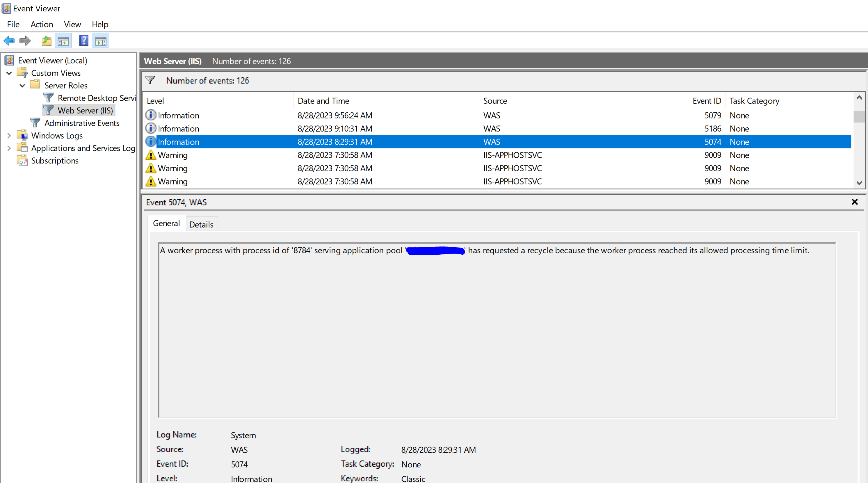
Task: Click the Up One Level folder icon
Action: (x=46, y=41)
